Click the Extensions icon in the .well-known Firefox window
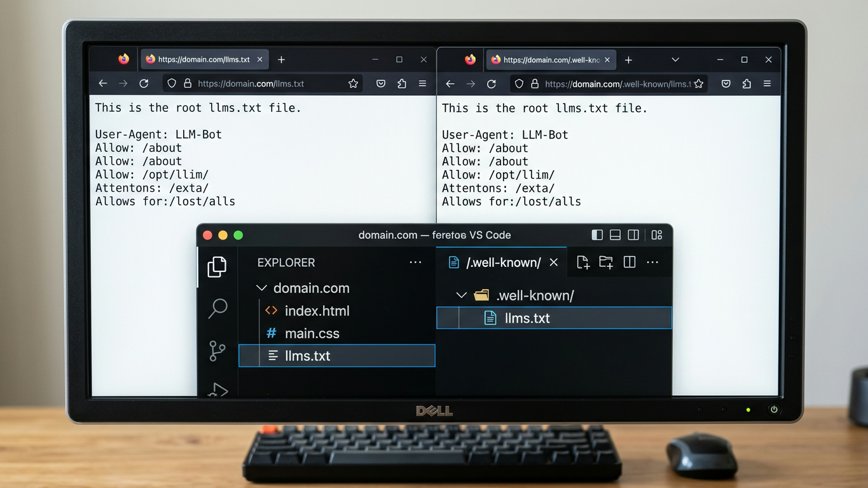The height and width of the screenshot is (488, 868). 747,83
